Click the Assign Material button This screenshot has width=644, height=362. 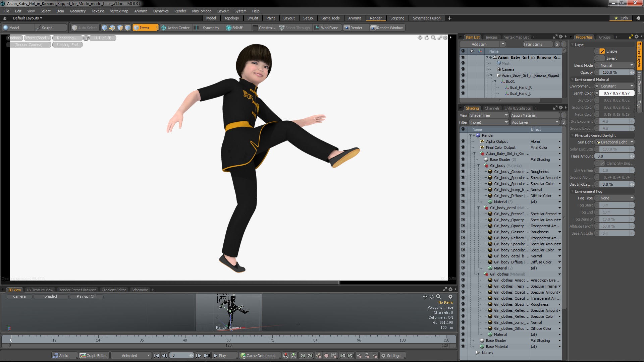[x=535, y=115]
